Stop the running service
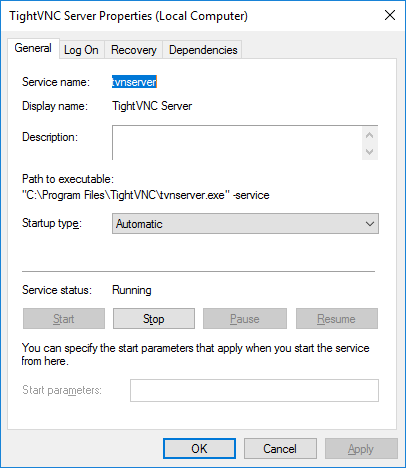The image size is (406, 468). 154,319
